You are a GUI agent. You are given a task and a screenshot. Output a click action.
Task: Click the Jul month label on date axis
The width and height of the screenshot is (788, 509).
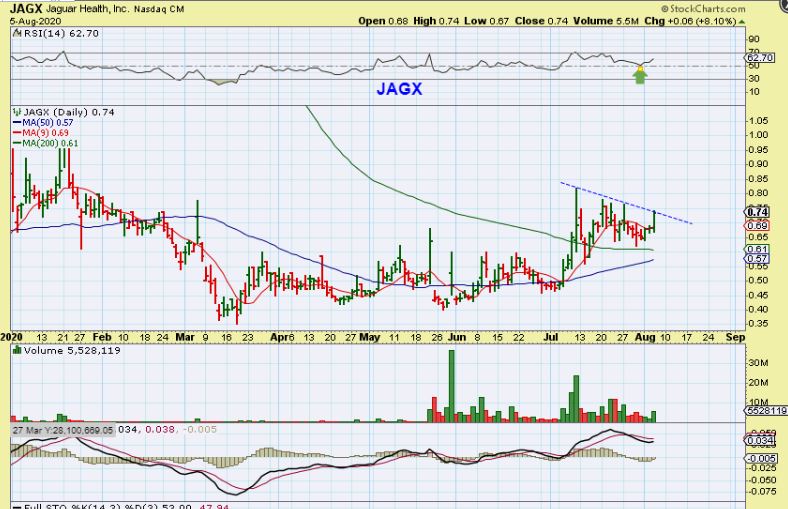coord(551,337)
